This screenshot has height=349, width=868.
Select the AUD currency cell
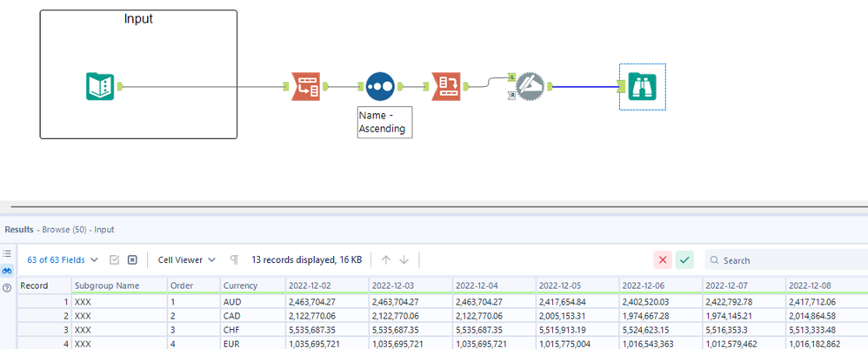(x=252, y=302)
